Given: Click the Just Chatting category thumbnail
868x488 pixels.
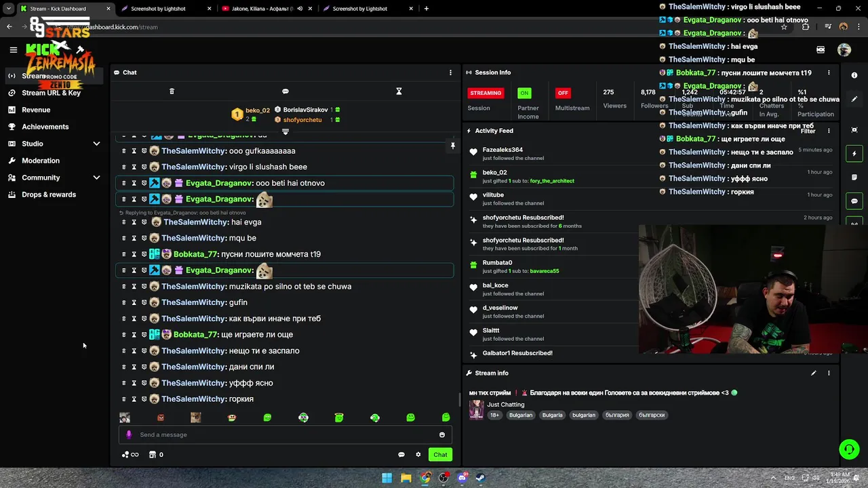Looking at the screenshot, I should (477, 409).
